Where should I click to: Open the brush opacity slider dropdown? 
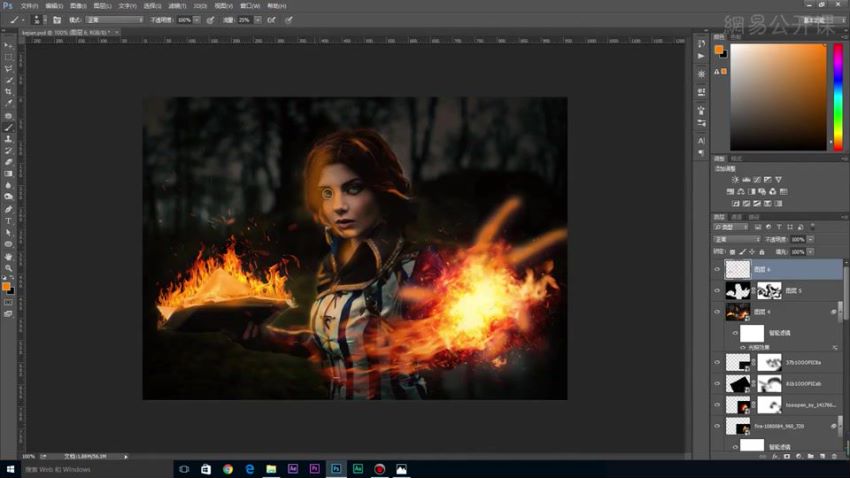(197, 20)
